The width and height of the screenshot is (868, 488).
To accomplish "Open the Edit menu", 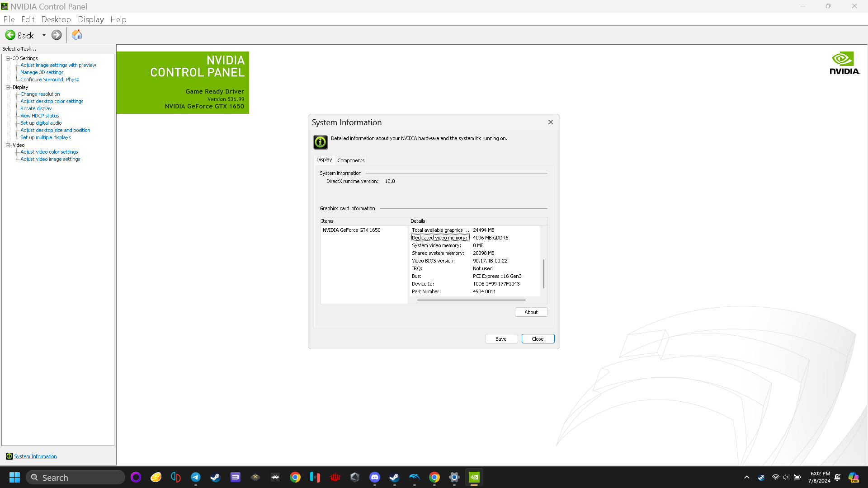I will pyautogui.click(x=28, y=19).
